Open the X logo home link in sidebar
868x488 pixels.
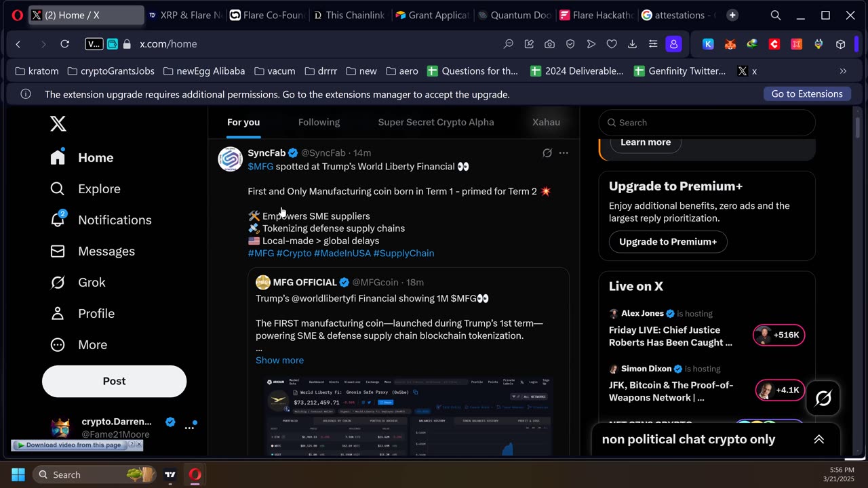click(x=58, y=123)
